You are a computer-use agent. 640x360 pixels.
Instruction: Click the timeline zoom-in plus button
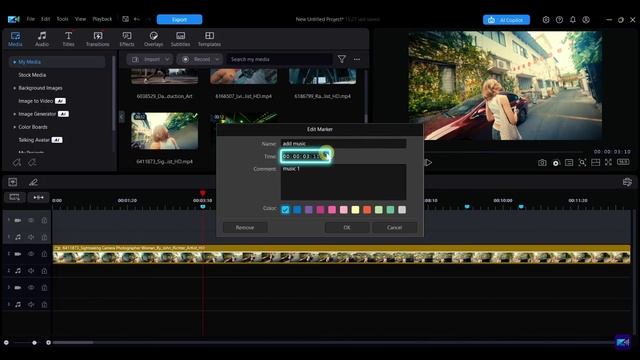48,342
